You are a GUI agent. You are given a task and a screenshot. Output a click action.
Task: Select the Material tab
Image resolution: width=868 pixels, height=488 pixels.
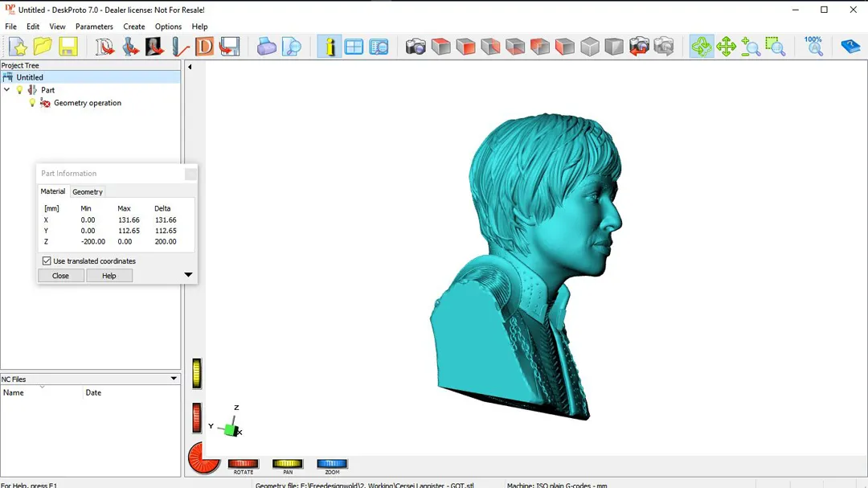point(52,191)
